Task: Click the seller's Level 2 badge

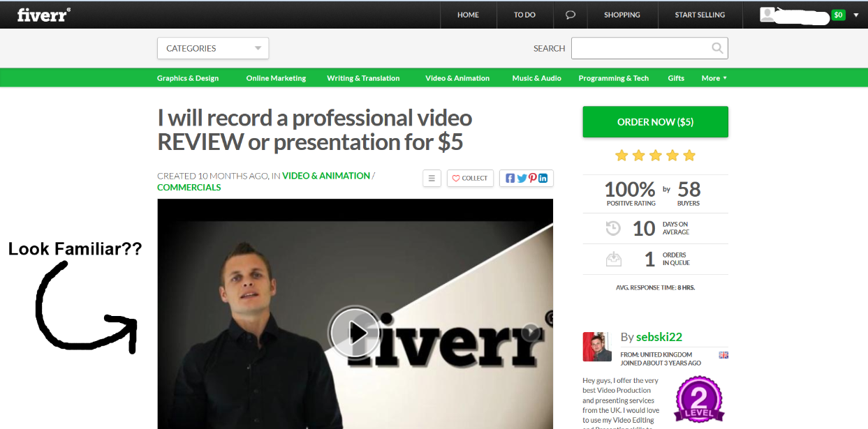Action: [x=699, y=400]
